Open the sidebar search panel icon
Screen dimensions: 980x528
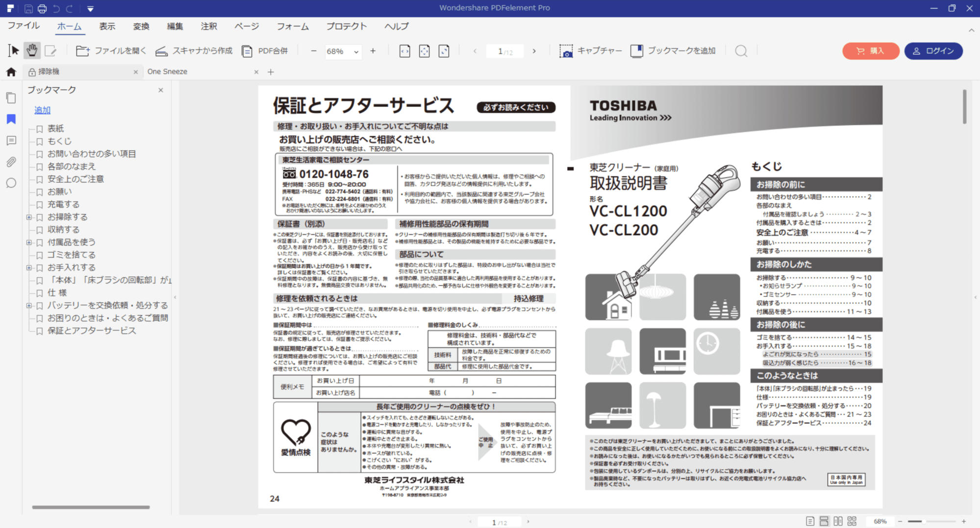click(11, 183)
